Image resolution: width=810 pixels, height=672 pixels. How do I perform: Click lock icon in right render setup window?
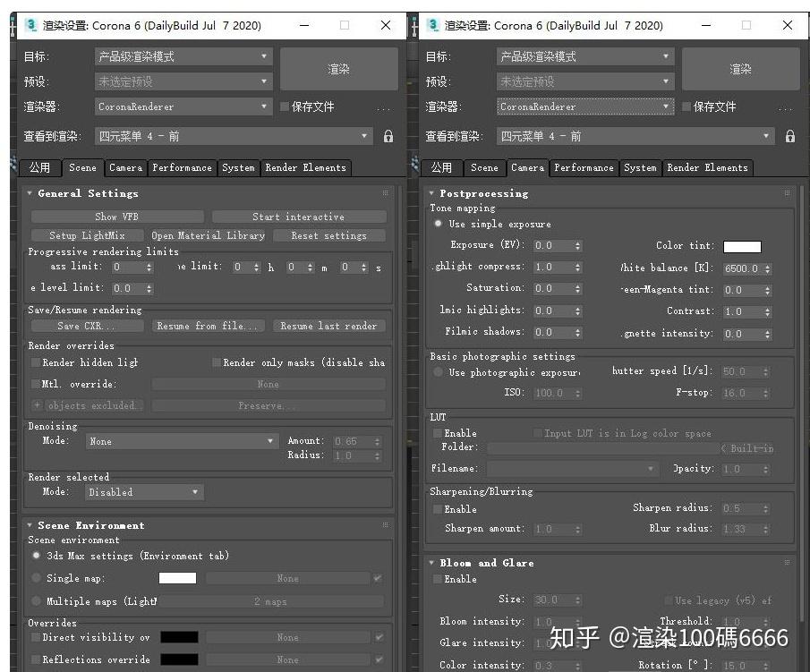point(789,136)
